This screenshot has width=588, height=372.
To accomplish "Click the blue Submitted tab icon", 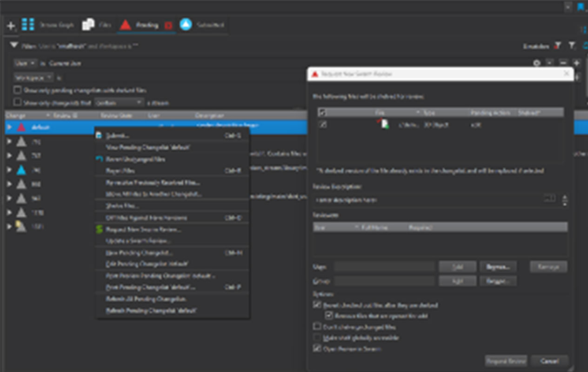I will 186,25.
